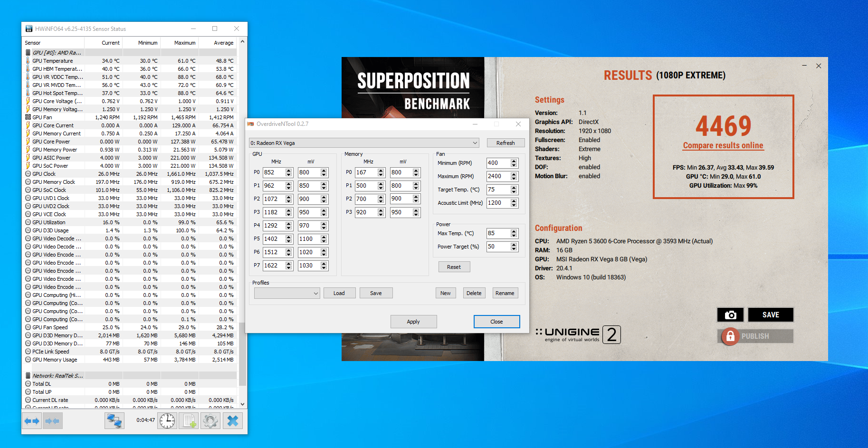Click SAVE in the Superposition results window
This screenshot has width=868, height=448.
point(771,315)
